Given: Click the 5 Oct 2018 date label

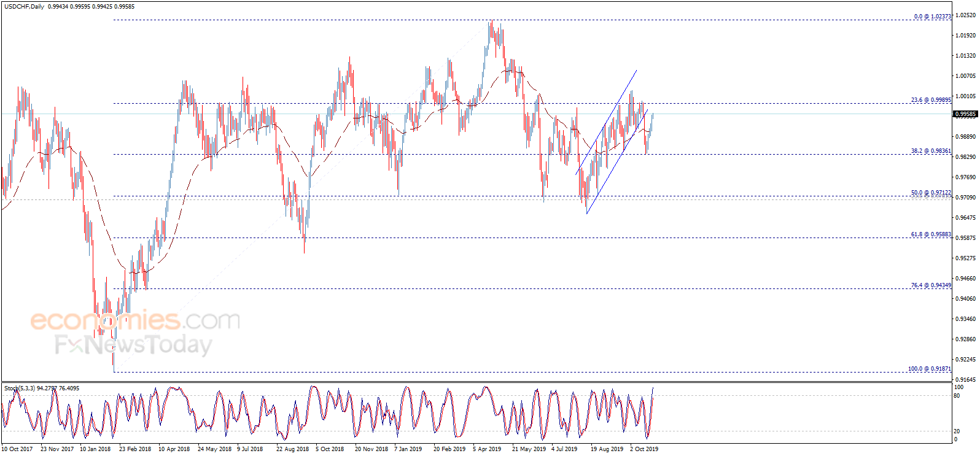Looking at the screenshot, I should click(x=330, y=449).
